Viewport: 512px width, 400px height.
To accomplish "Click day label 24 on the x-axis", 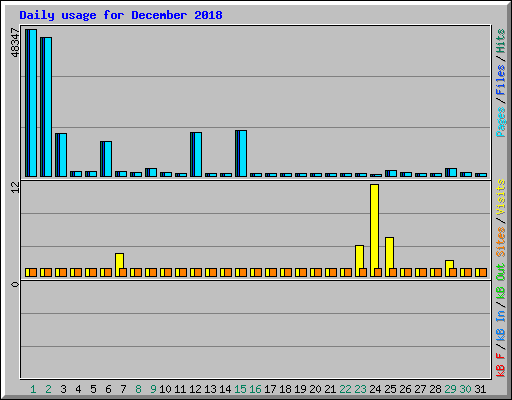I will [375, 389].
